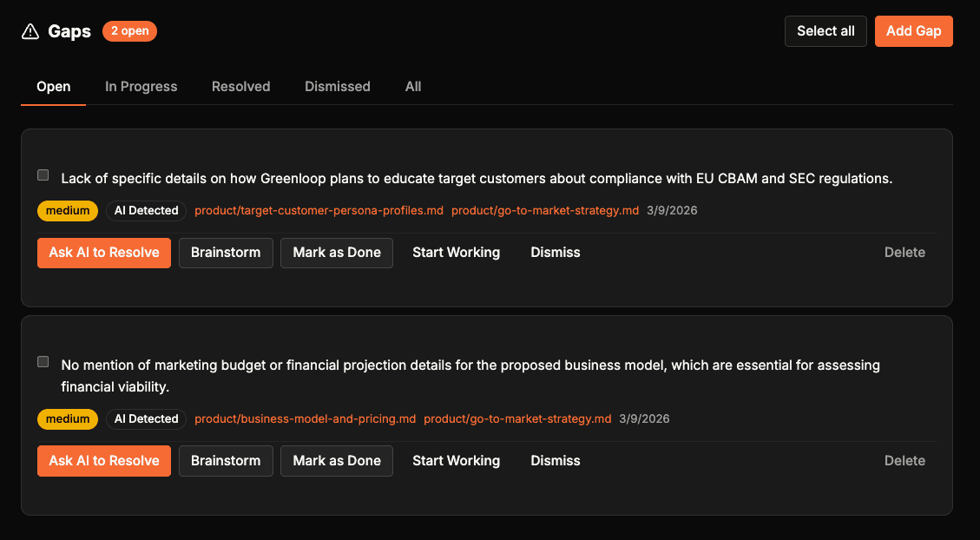
Task: Click the marketing budget gap description text
Action: tap(470, 376)
